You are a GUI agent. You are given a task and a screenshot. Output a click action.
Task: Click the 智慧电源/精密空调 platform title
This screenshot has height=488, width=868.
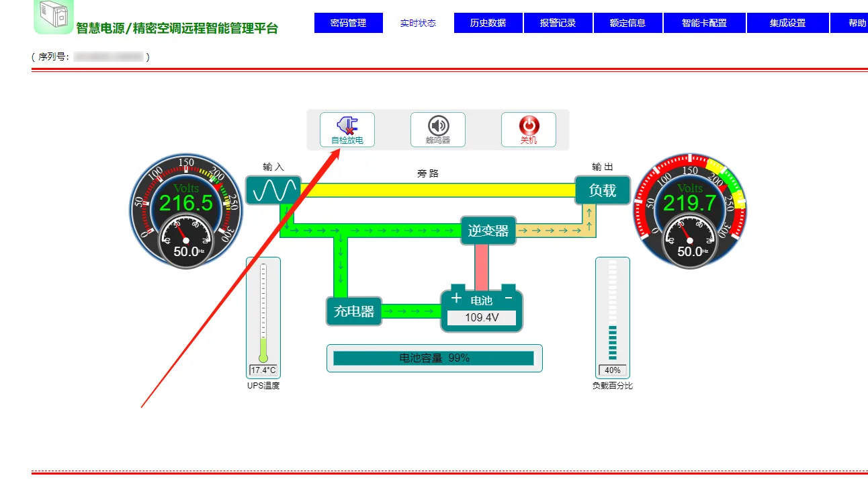click(x=177, y=28)
